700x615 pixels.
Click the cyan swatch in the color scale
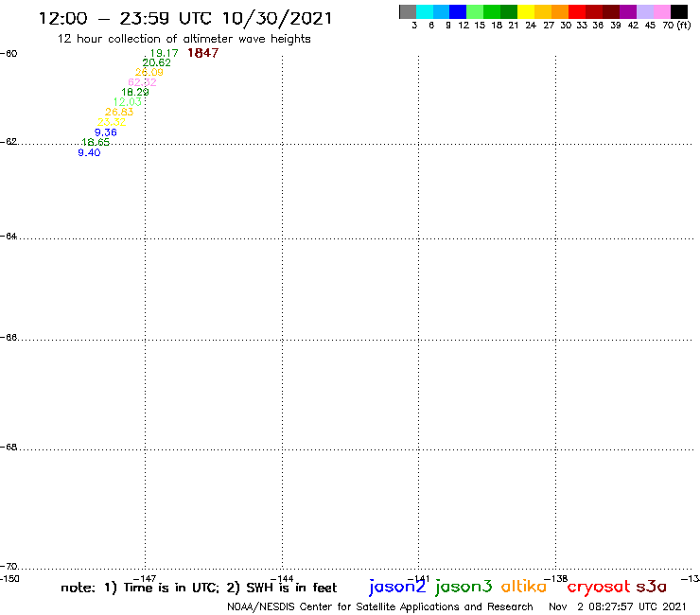tap(425, 11)
